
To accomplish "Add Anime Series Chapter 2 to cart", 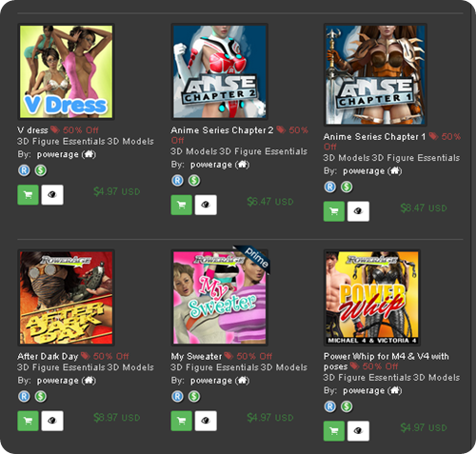I will tap(182, 205).
